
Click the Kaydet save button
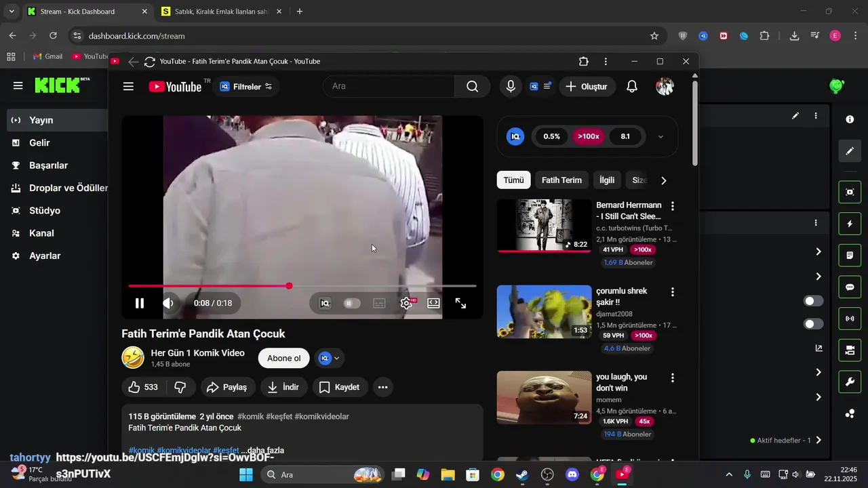(x=339, y=387)
